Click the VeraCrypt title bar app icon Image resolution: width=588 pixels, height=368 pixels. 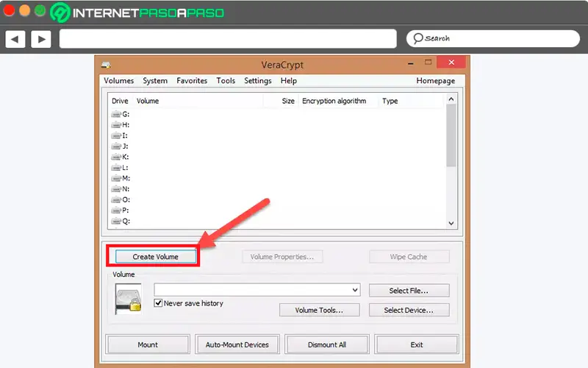tap(106, 65)
